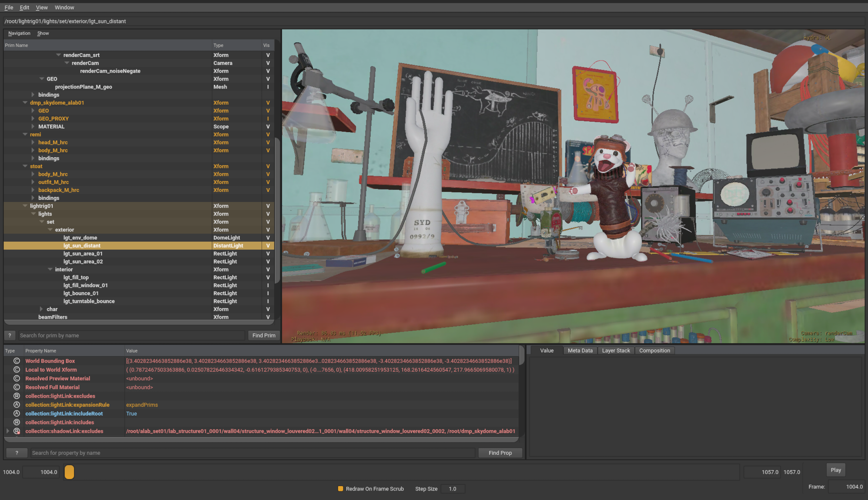Viewport: 868px width, 500px height.
Task: Click the Search for property by name field
Action: tap(252, 453)
